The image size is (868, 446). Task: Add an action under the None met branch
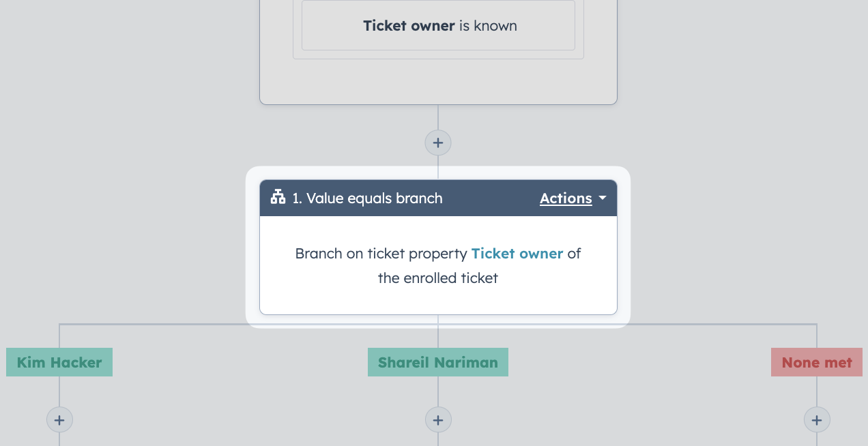817,419
